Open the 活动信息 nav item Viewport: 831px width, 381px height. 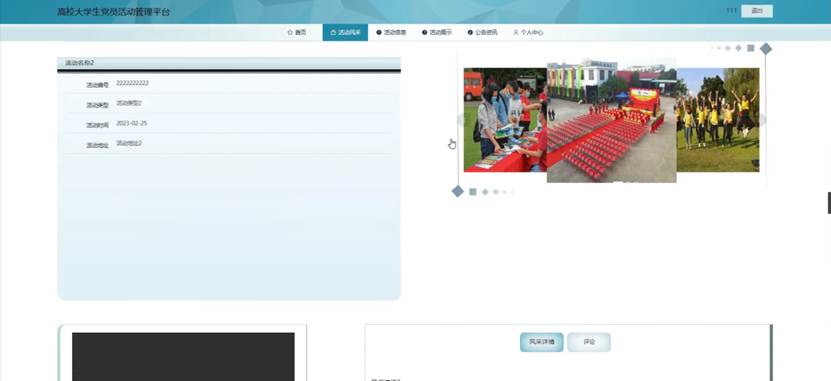(391, 32)
